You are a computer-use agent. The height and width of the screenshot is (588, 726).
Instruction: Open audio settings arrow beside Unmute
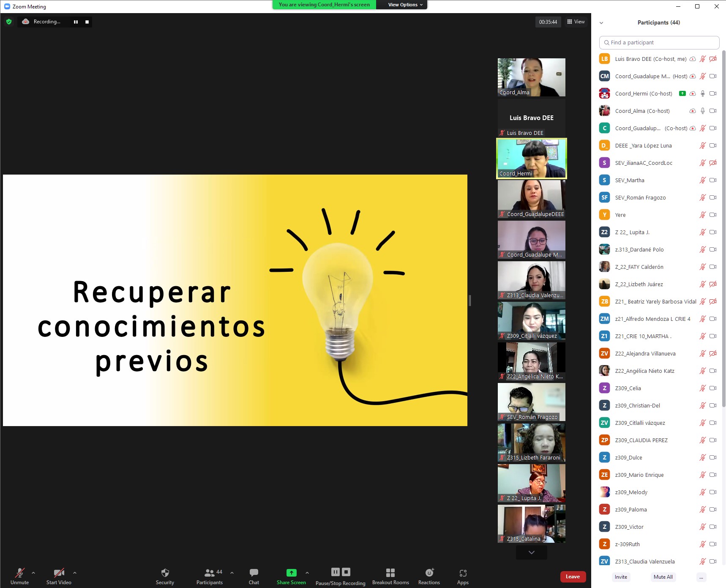coord(33,573)
